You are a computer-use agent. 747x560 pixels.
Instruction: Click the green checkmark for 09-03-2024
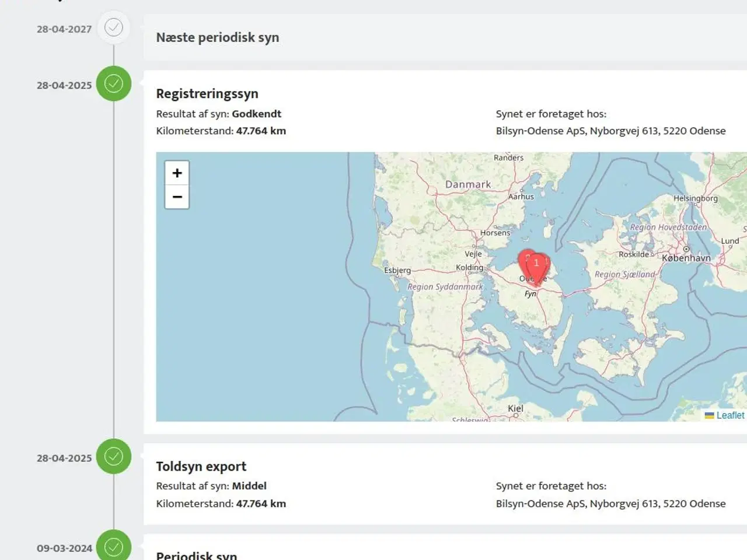click(114, 547)
